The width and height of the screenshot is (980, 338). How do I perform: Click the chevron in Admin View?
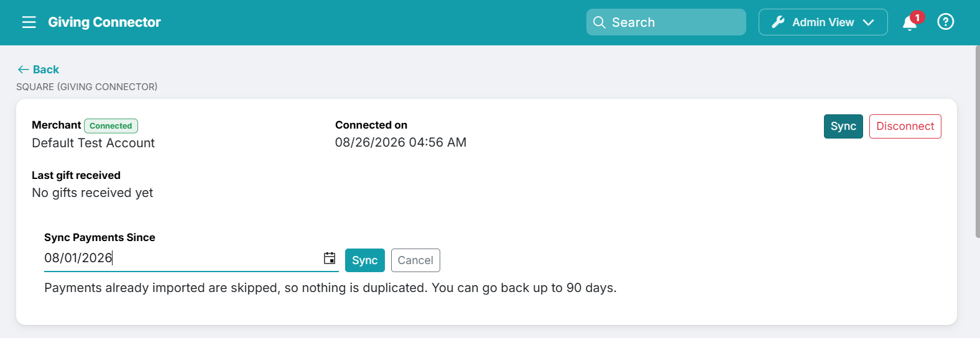869,22
